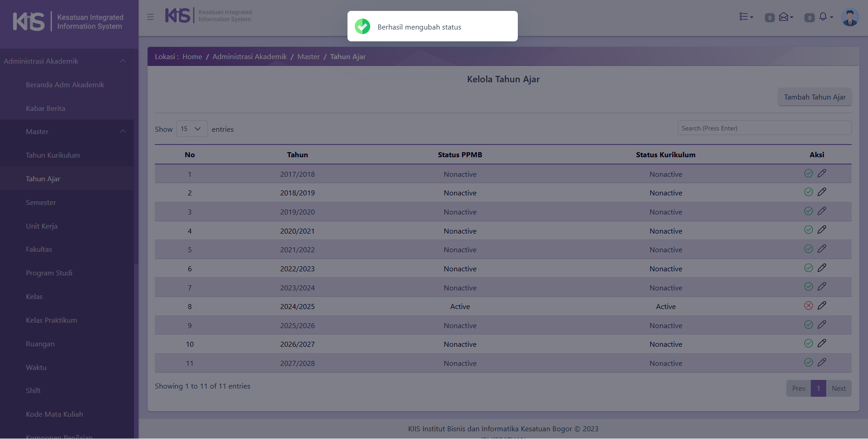Click the Next pagination button

pos(838,389)
